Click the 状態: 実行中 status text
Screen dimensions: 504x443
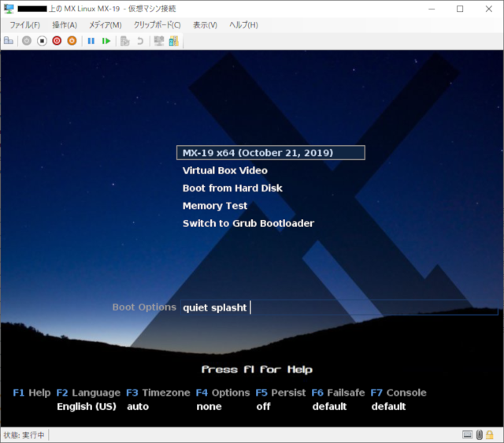[24, 435]
